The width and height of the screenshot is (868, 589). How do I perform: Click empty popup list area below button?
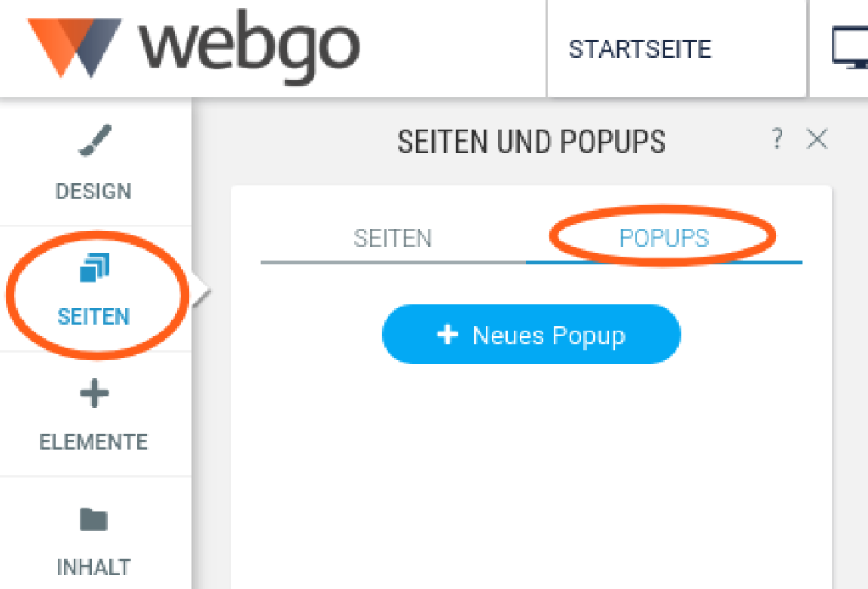tap(531, 476)
